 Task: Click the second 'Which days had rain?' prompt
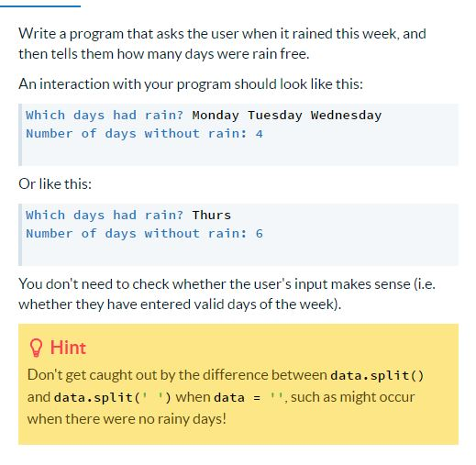pyautogui.click(x=105, y=216)
